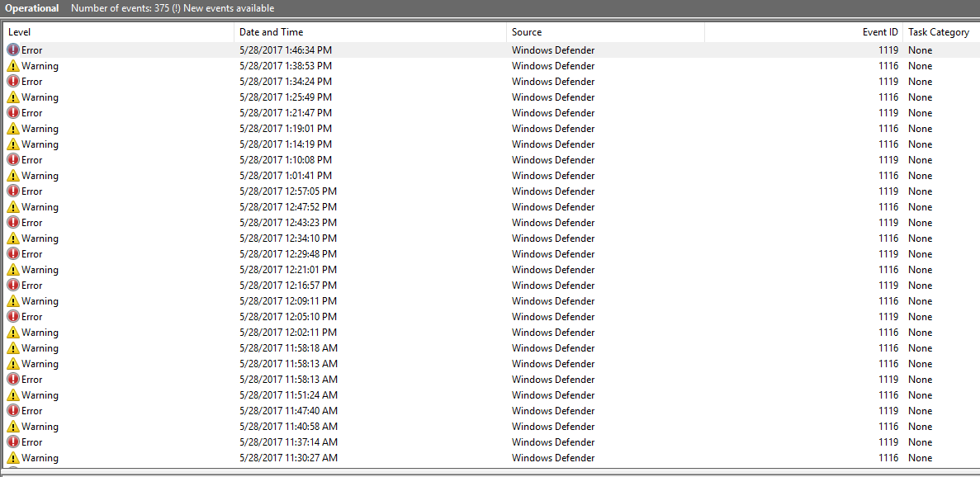
Task: Click the error icon for 12:29:48 PM event
Action: pyautogui.click(x=13, y=253)
